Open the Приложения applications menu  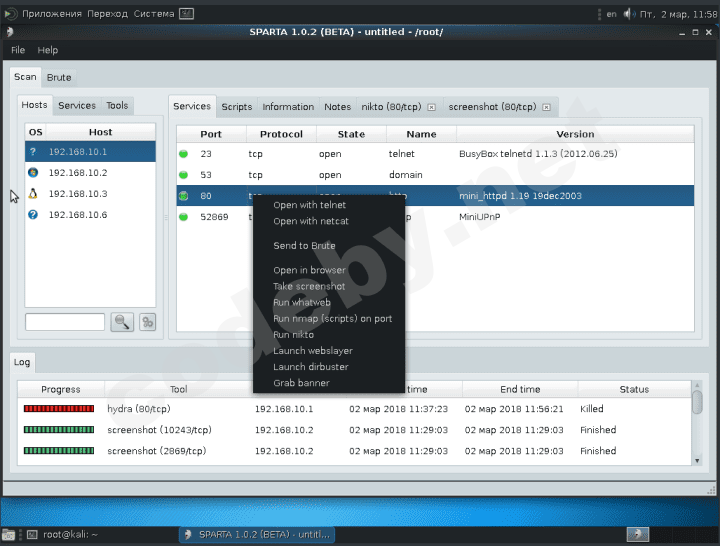click(49, 14)
